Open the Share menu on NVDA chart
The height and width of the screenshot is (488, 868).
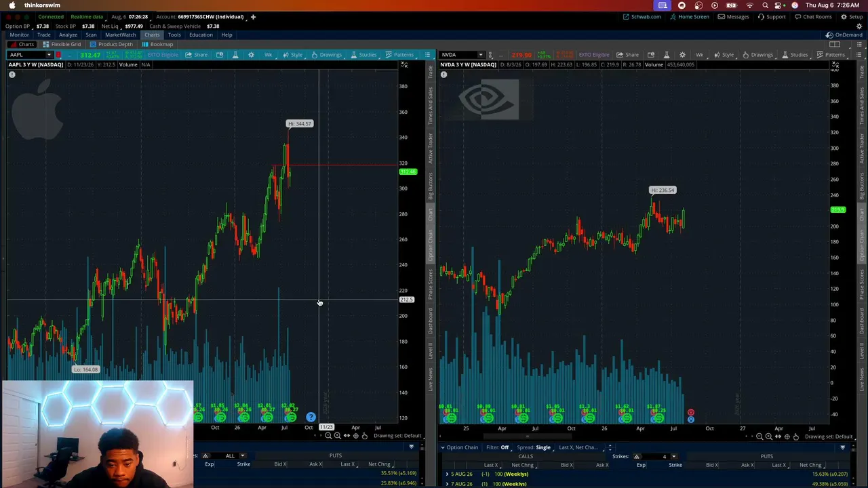click(628, 54)
